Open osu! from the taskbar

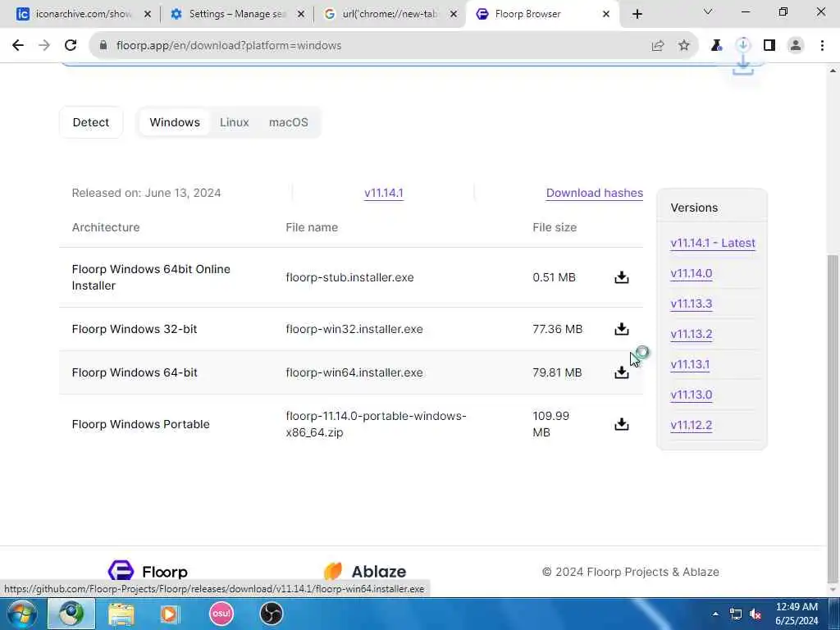tap(221, 614)
